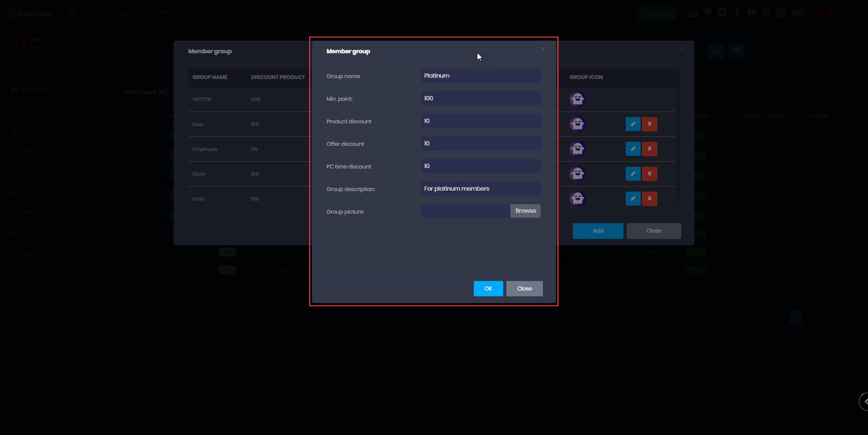This screenshot has width=868, height=435.
Task: Focus the Min. point input field
Action: point(481,98)
